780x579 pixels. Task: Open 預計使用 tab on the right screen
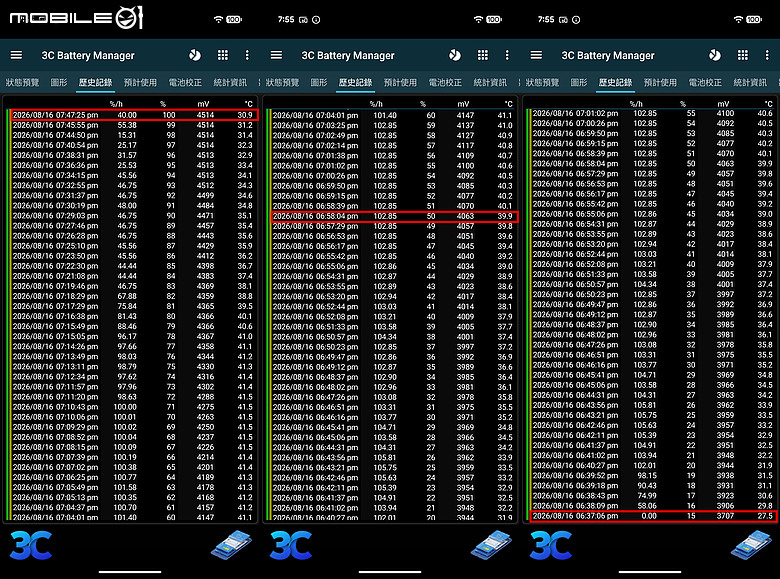[660, 82]
